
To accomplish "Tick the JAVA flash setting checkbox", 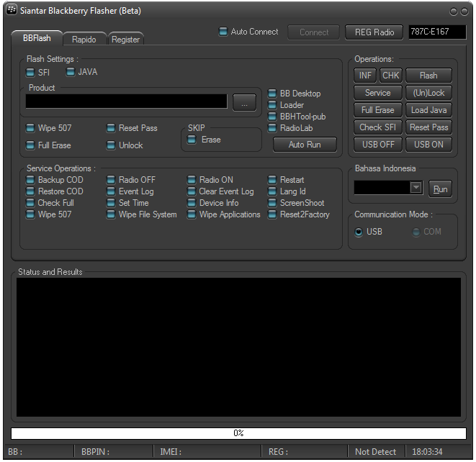I will 71,72.
